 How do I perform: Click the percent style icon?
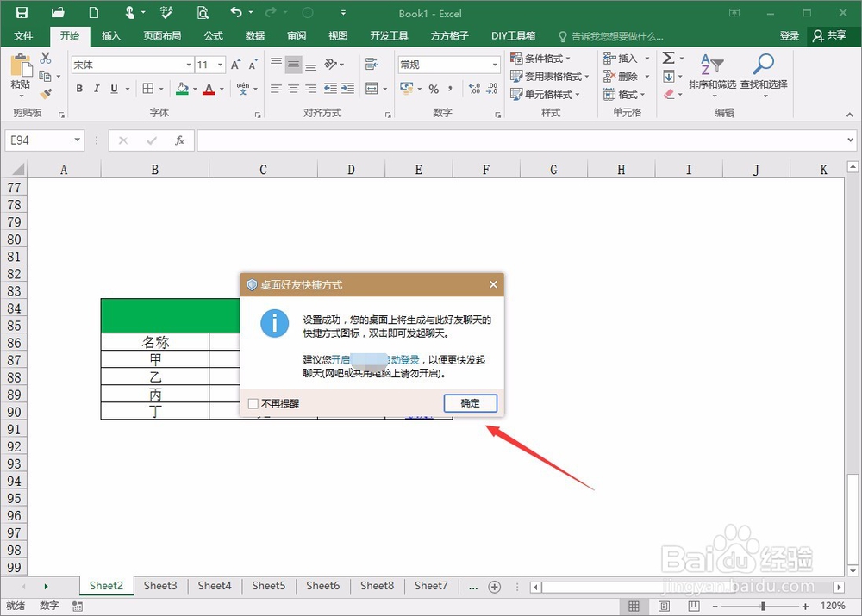tap(433, 88)
